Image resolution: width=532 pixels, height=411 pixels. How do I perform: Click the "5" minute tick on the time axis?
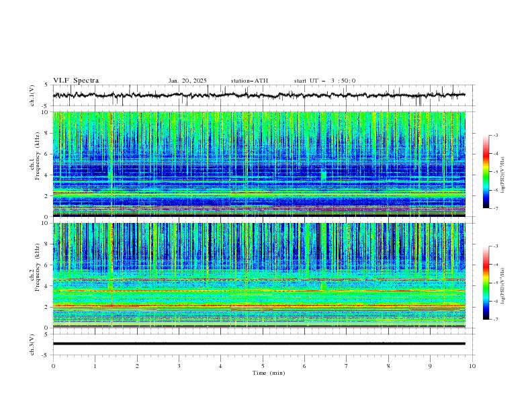[x=263, y=366]
